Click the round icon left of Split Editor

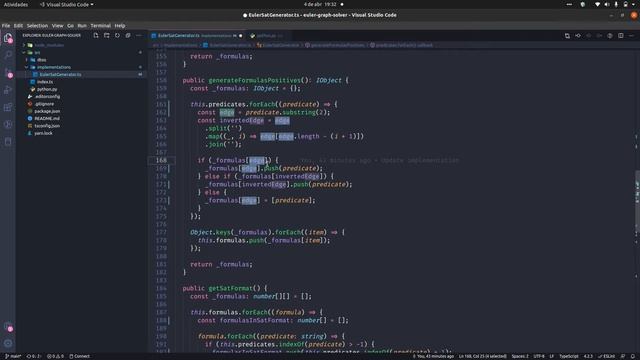point(610,36)
